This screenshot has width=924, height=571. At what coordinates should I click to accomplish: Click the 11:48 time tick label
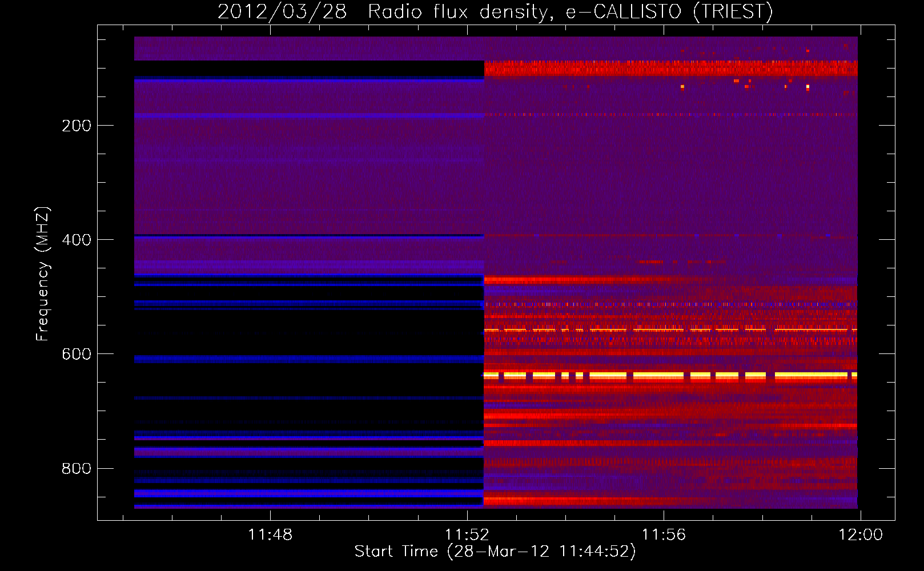[270, 534]
